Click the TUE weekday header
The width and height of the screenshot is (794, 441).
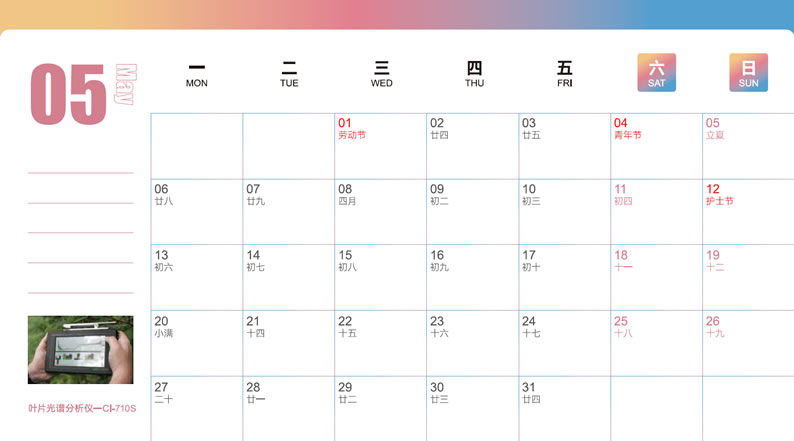(x=289, y=74)
